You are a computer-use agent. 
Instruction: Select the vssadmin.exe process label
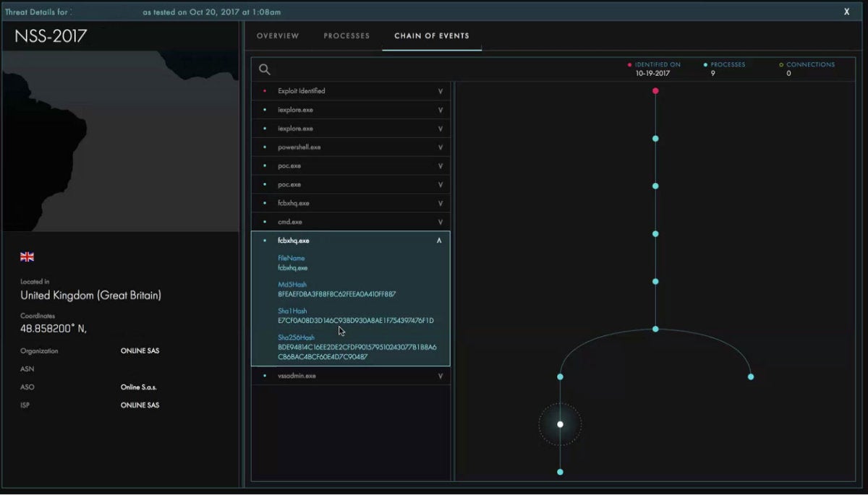pyautogui.click(x=297, y=376)
